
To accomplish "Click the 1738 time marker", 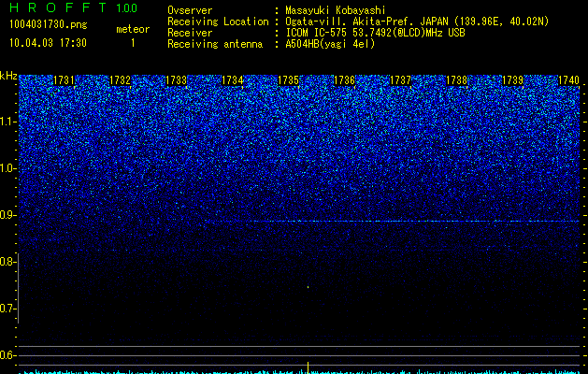I will coord(457,80).
